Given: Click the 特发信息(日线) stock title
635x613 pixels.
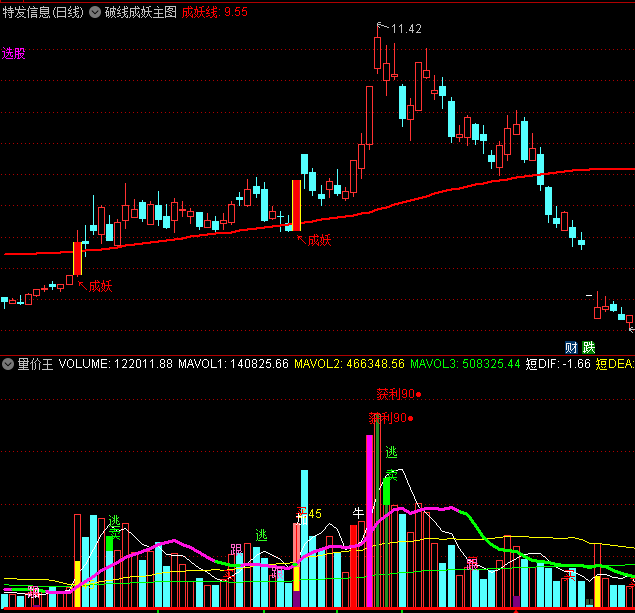Looking at the screenshot, I should (43, 12).
